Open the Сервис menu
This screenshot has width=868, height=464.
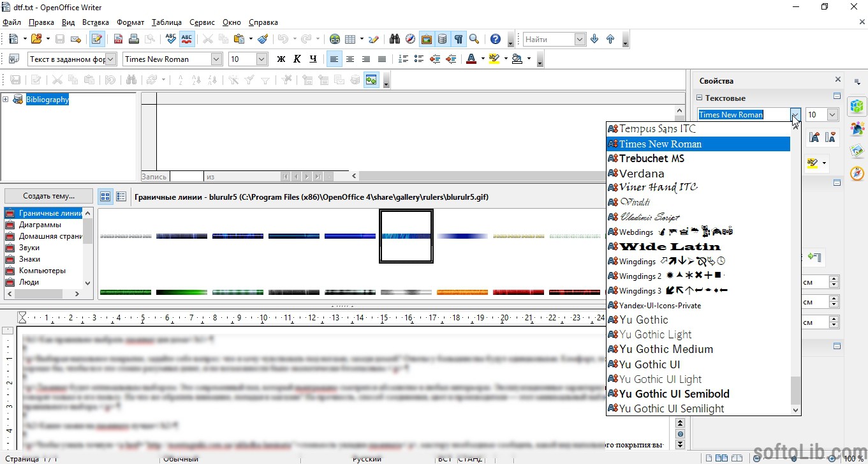tap(202, 22)
